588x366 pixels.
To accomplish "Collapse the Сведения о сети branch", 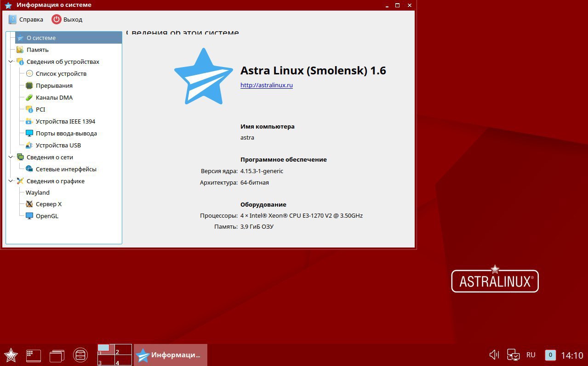I will [x=11, y=158].
